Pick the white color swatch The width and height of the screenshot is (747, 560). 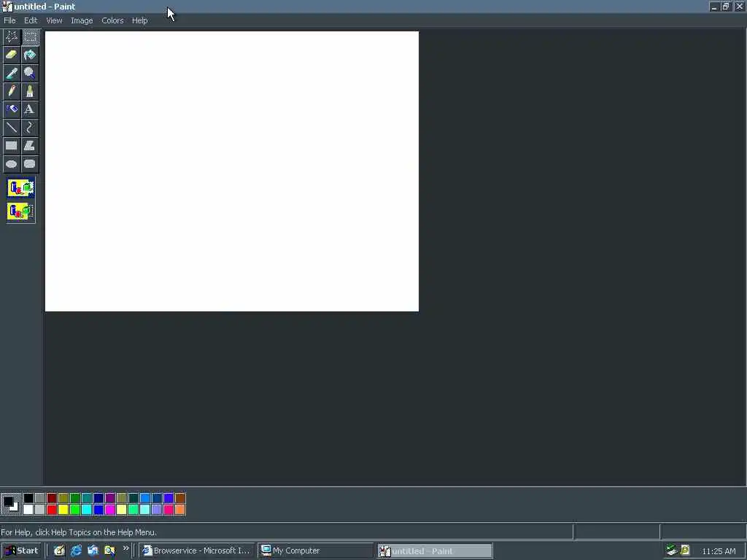pos(28,510)
